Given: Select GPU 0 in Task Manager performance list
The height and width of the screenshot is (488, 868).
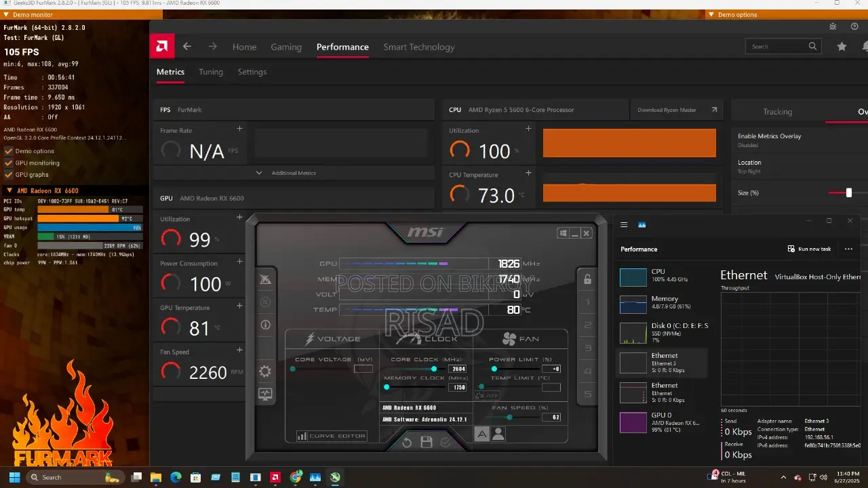Looking at the screenshot, I should (x=664, y=422).
